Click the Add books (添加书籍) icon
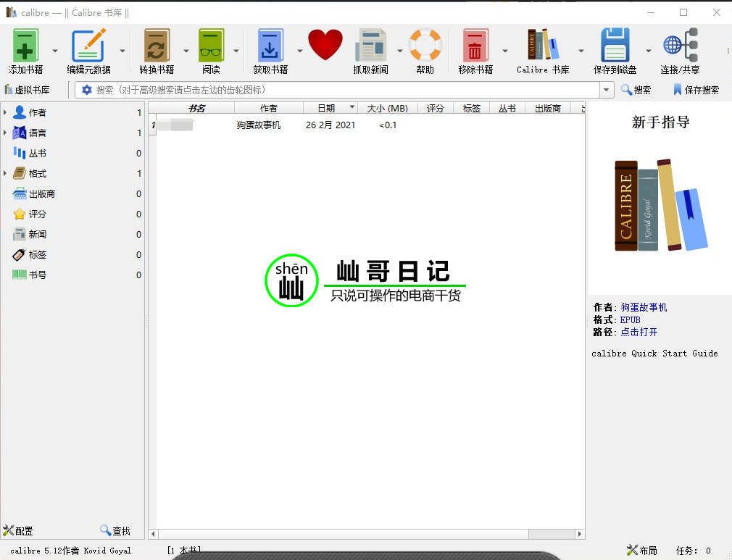This screenshot has height=560, width=732. tap(25, 45)
